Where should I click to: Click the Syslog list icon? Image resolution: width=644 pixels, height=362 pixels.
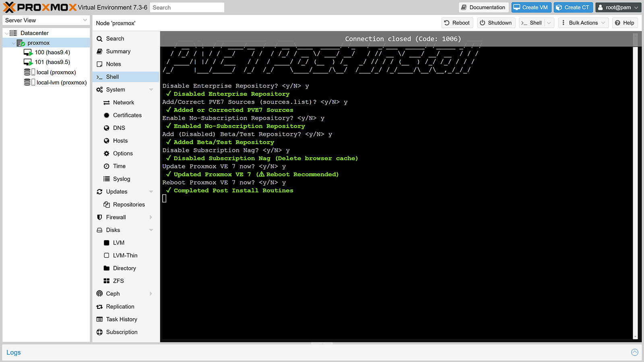[107, 179]
